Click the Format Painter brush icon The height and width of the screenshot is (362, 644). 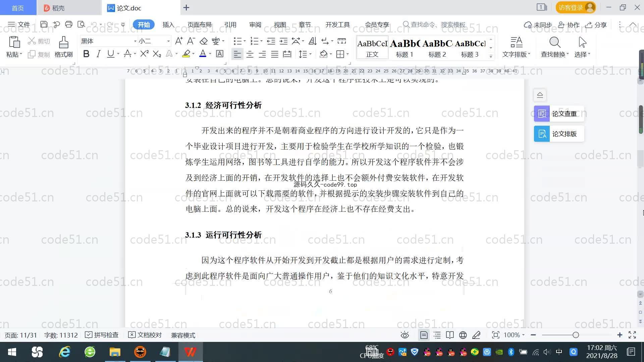(63, 42)
